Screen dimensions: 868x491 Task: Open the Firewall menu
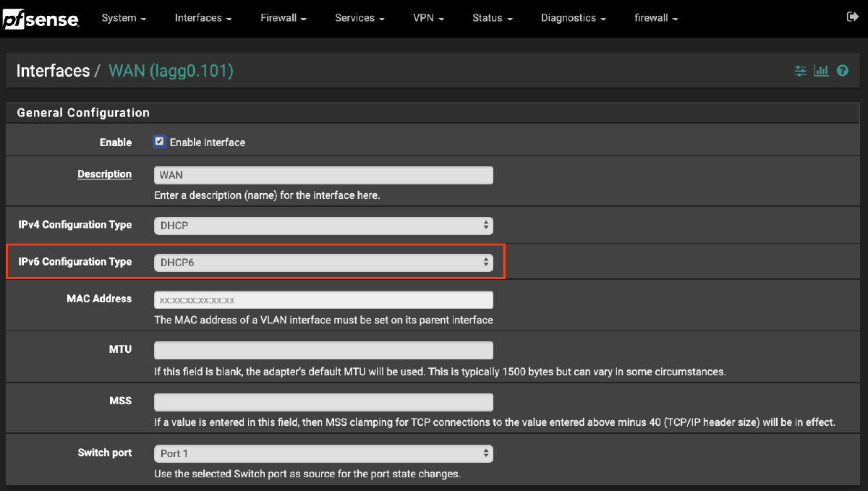(x=283, y=18)
